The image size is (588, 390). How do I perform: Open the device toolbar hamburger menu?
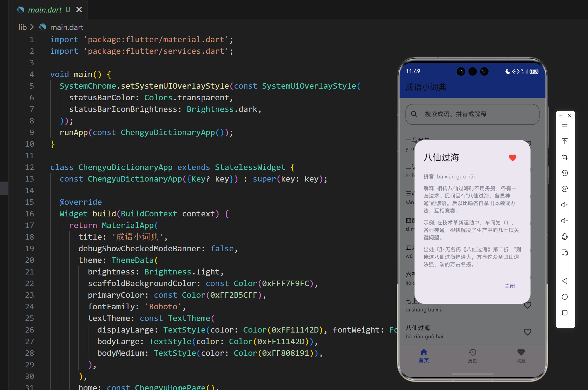(565, 127)
